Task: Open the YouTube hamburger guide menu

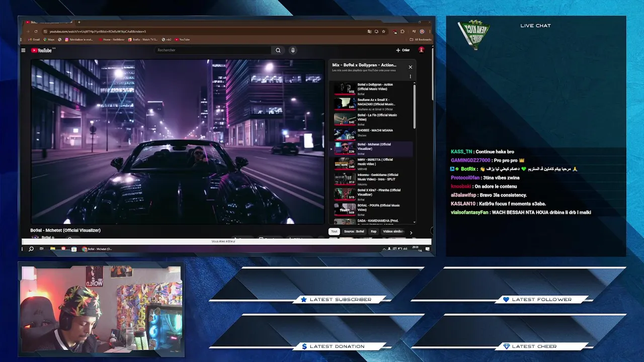Action: pos(23,50)
